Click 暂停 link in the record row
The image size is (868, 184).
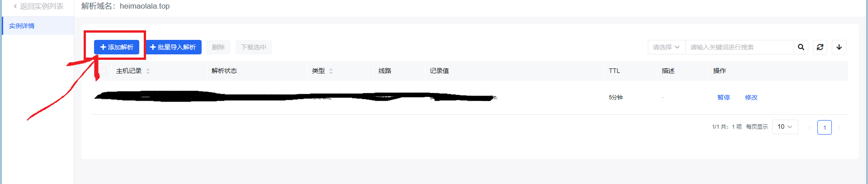(724, 97)
